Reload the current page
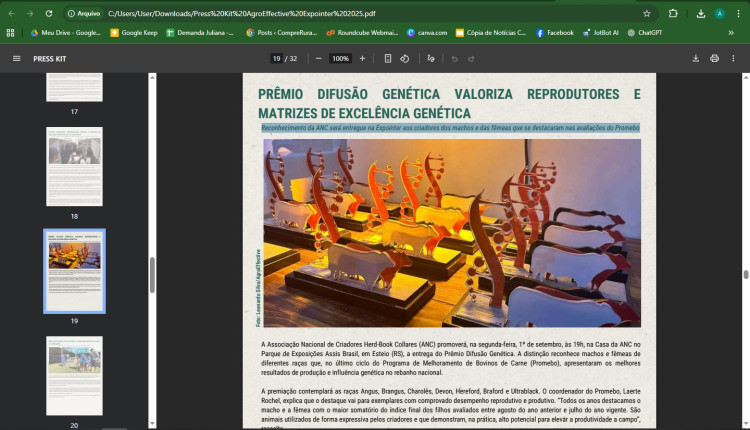 coord(49,14)
